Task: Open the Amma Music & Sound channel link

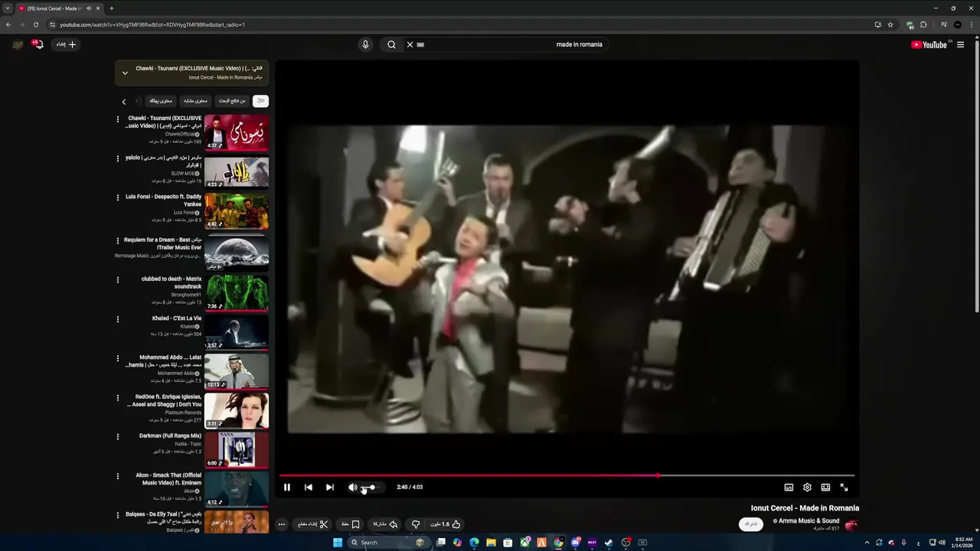Action: (x=808, y=521)
